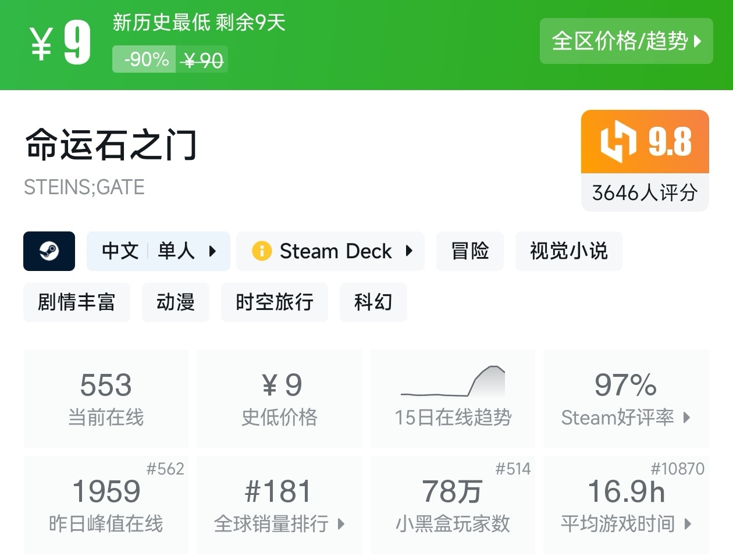Click the struck-through ¥90 original price
Viewport: 733px width, 560px height.
(x=202, y=60)
